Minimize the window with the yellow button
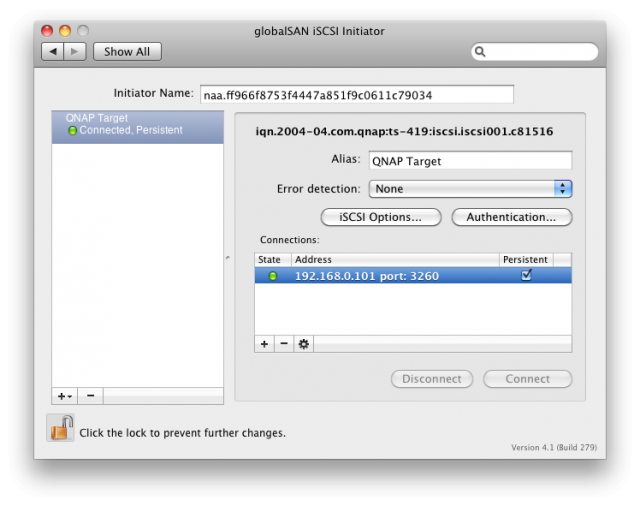 65,31
